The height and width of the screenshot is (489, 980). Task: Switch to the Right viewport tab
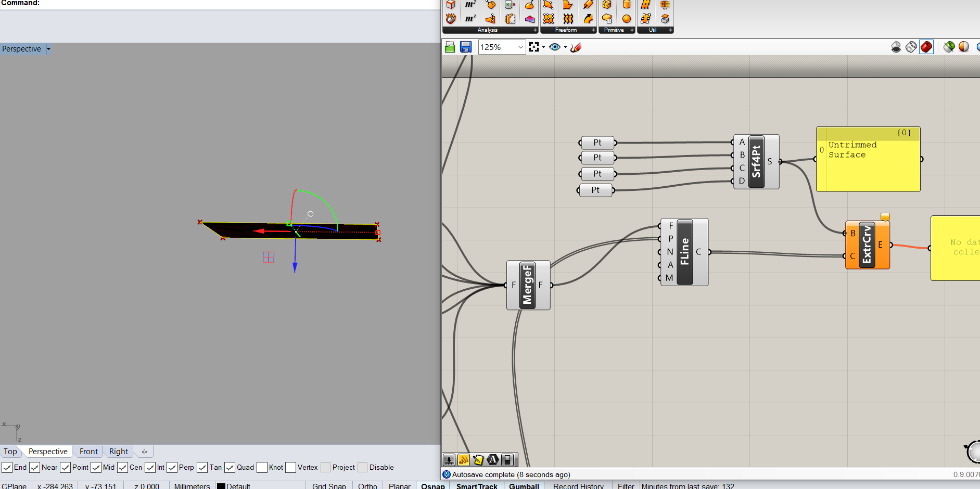point(119,452)
